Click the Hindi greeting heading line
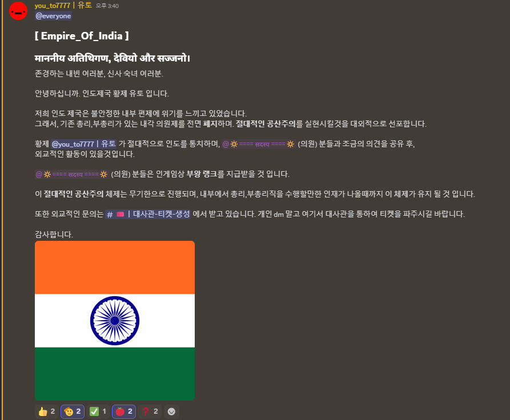Screen dimensions: 510x420 (x=113, y=58)
